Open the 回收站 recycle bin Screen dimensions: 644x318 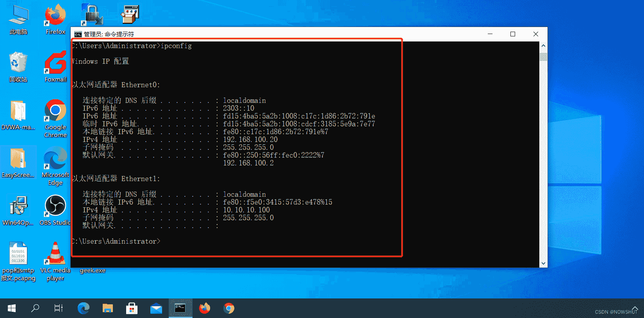pyautogui.click(x=18, y=67)
